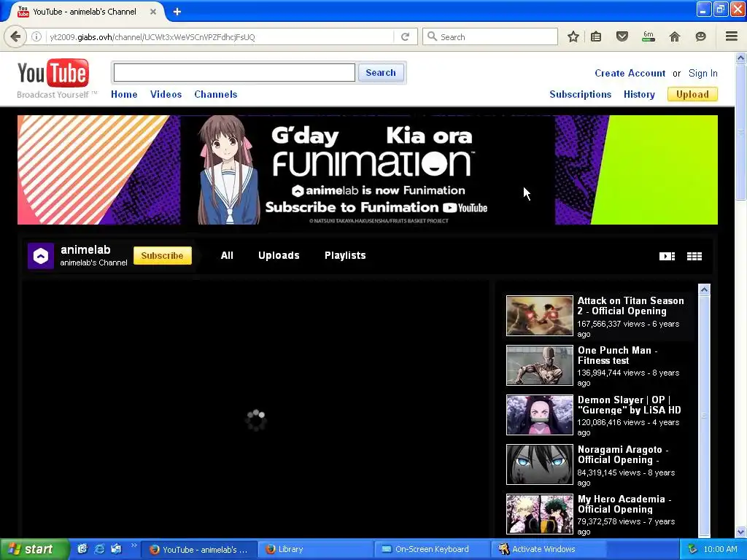Click the Noragami Aragoto Official Opening title
The image size is (747, 560).
pyautogui.click(x=623, y=454)
